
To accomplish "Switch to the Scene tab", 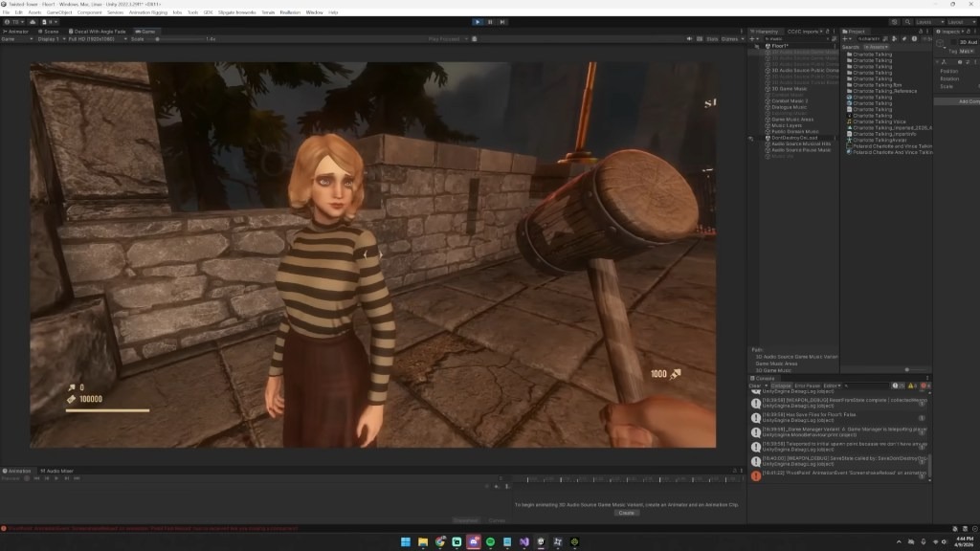I will 49,32.
